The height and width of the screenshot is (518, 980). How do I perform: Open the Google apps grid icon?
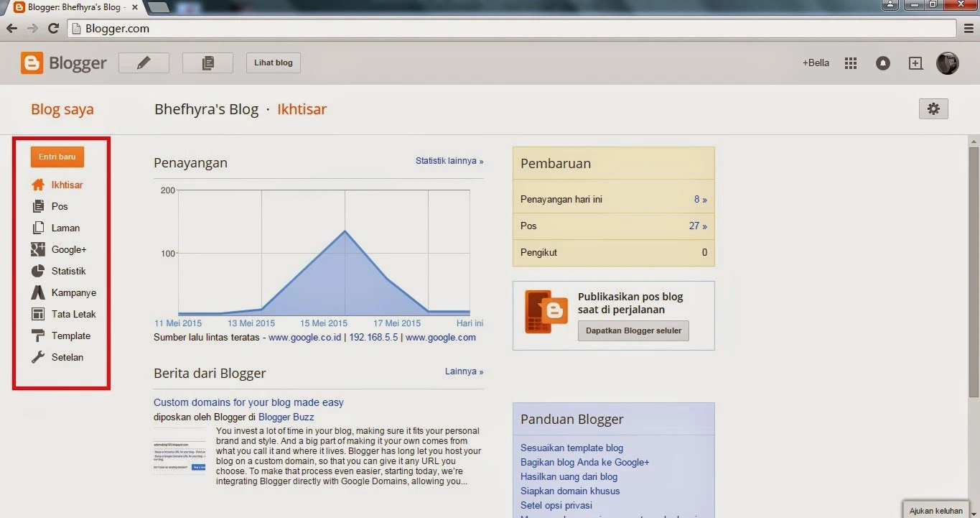tap(851, 63)
